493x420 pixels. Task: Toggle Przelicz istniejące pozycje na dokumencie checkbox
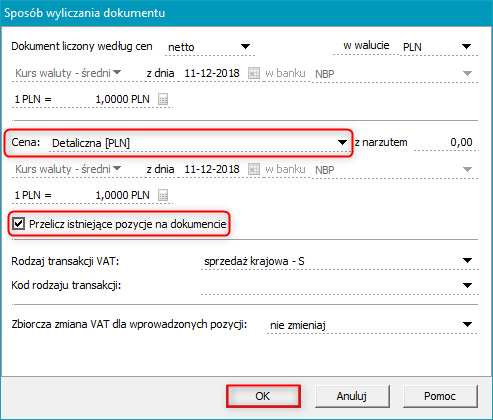(18, 224)
